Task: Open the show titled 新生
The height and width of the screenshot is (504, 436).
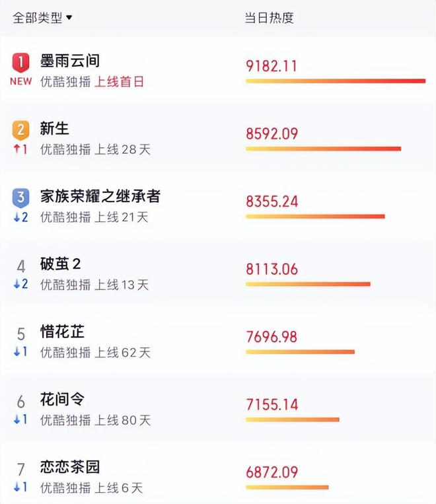Action: tap(54, 129)
